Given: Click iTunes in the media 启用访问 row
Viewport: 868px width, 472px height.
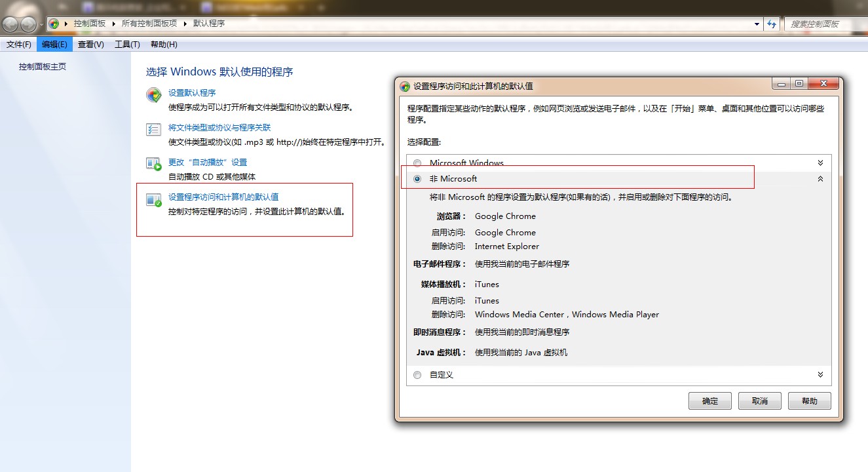Looking at the screenshot, I should [x=487, y=301].
